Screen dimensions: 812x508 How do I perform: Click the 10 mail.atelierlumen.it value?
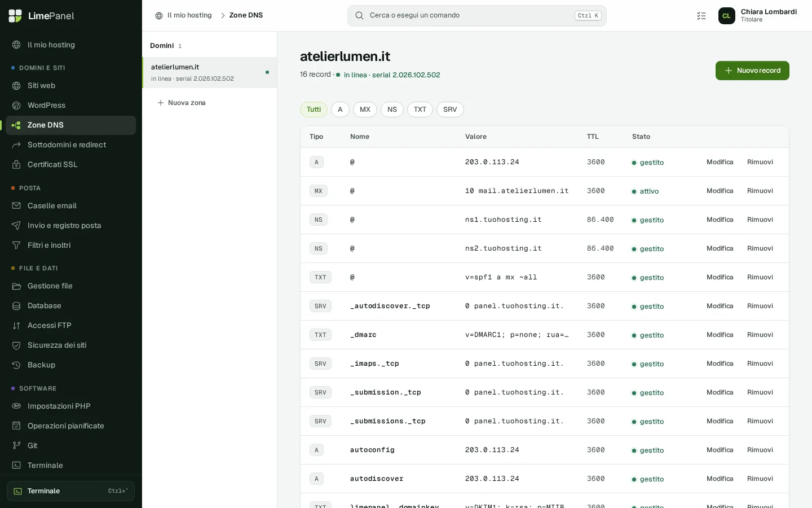pos(517,191)
